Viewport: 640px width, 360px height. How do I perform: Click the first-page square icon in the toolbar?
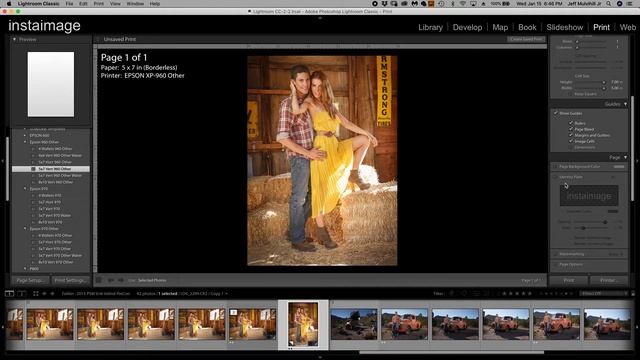pyautogui.click(x=98, y=280)
